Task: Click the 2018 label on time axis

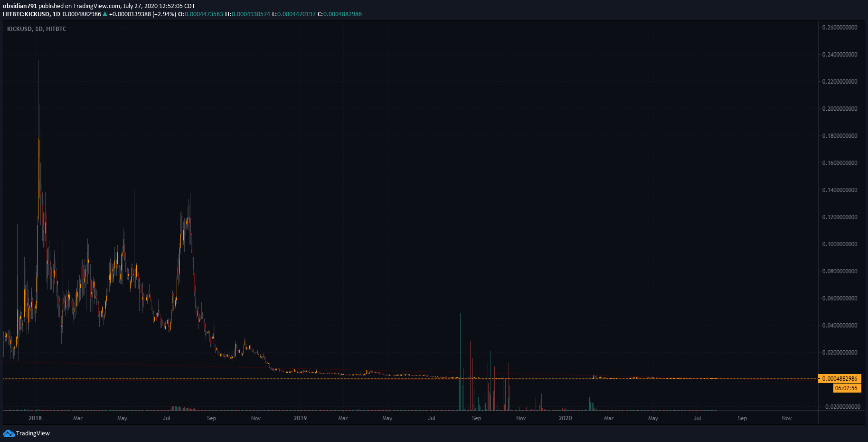Action: (x=35, y=418)
